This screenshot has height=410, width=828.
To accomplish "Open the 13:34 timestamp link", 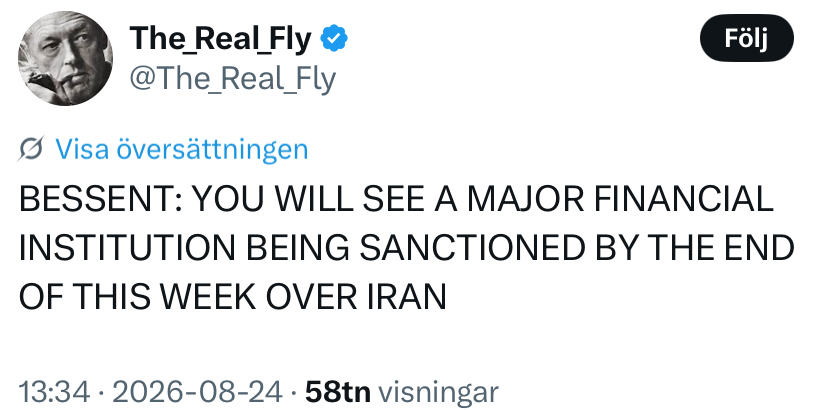I will point(53,392).
